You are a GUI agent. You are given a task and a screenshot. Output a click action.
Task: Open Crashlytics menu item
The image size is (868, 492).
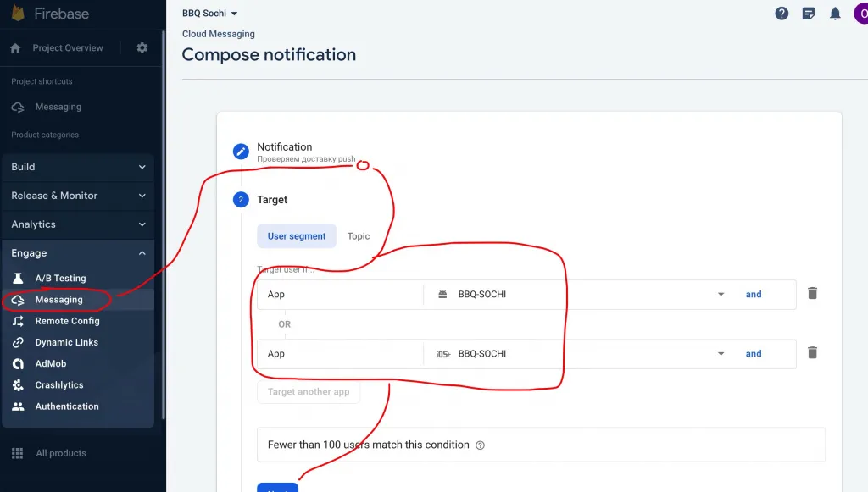coord(59,384)
